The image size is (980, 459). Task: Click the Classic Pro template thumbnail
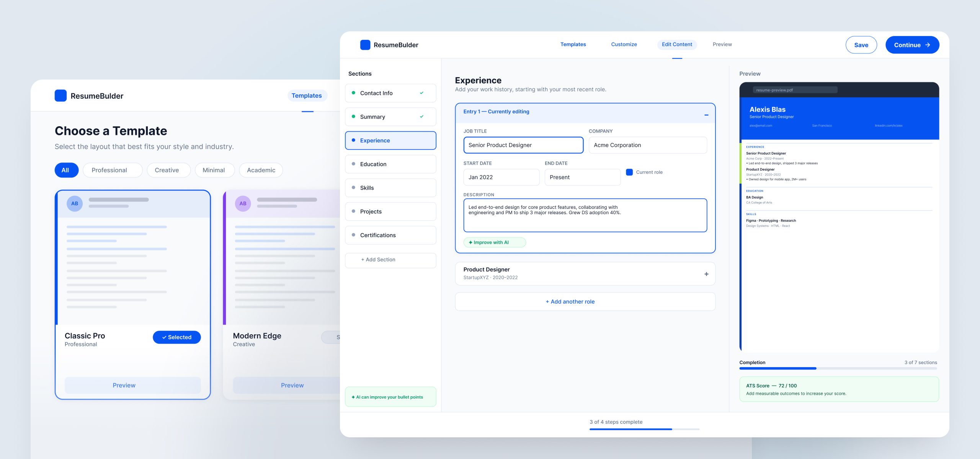(x=133, y=258)
